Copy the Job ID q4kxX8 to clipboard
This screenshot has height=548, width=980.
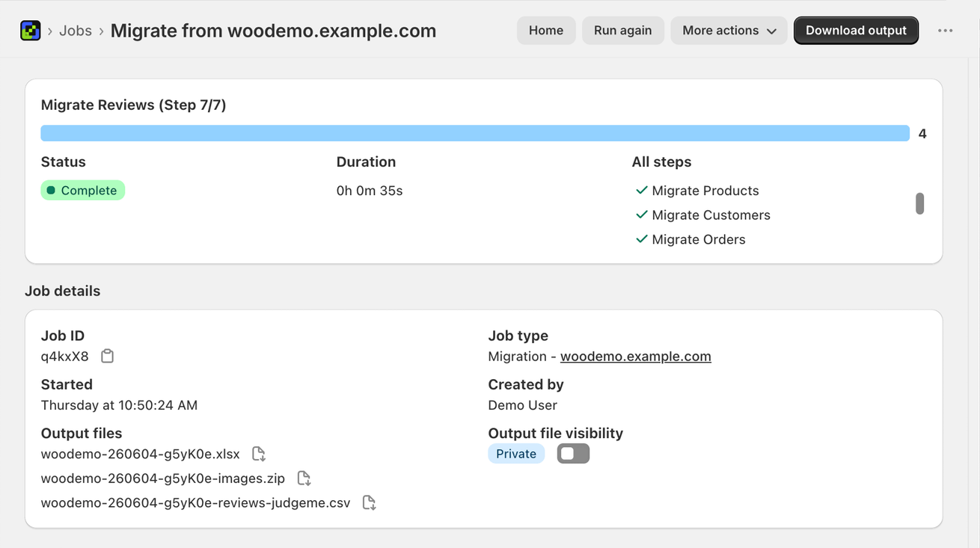click(108, 357)
